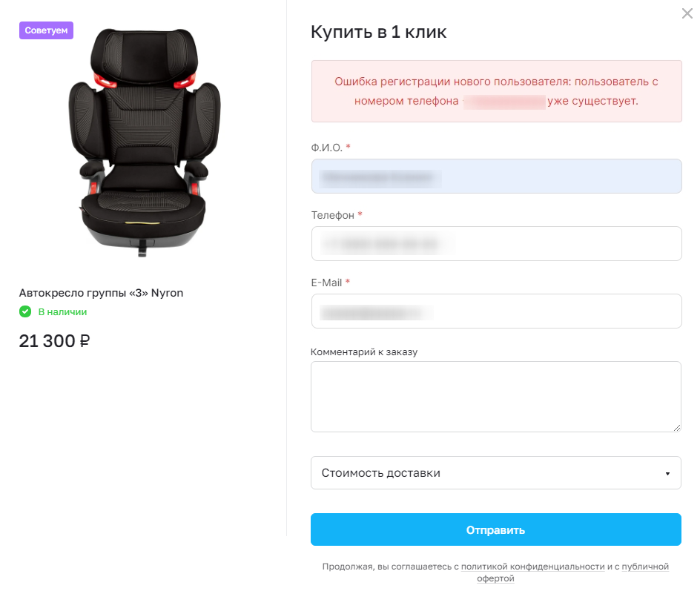Click the car seat product image
The image size is (700, 614).
click(144, 142)
